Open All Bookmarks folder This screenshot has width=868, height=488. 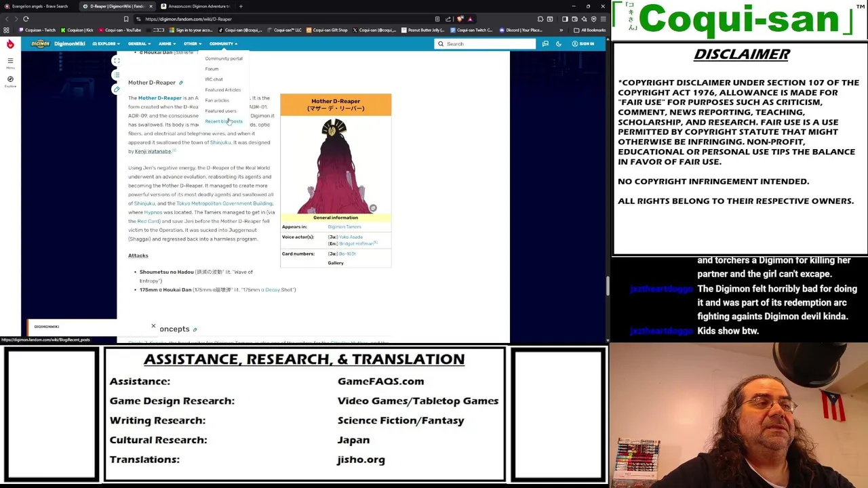(590, 30)
